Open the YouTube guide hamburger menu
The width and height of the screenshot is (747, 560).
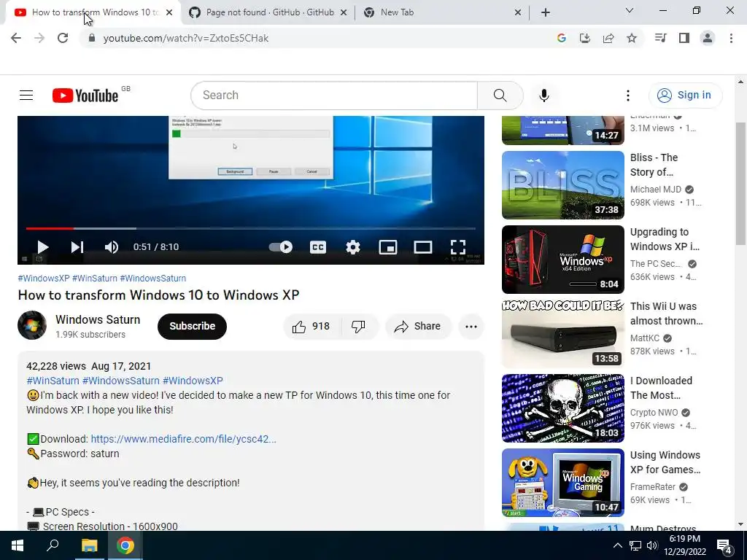tap(26, 96)
